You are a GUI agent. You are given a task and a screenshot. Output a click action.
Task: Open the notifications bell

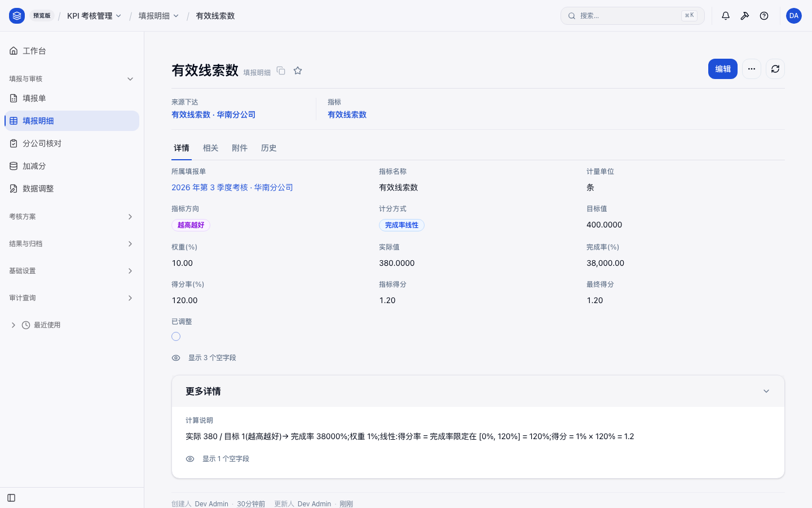[726, 16]
